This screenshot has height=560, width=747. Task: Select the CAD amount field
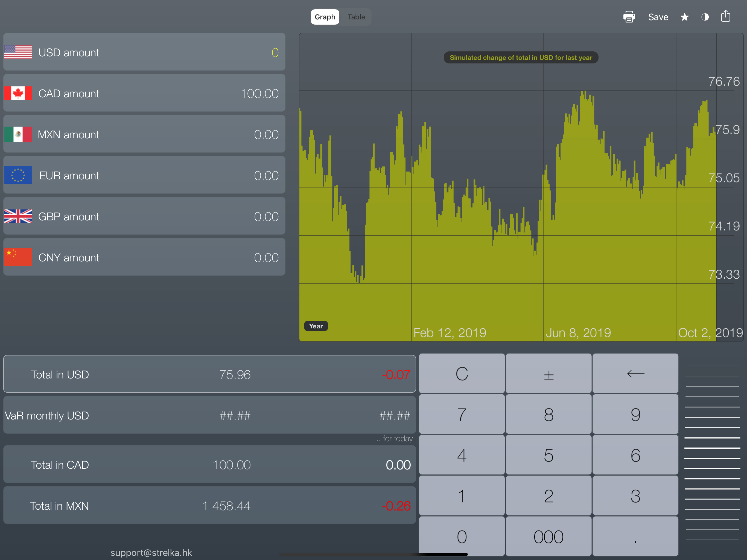[144, 93]
